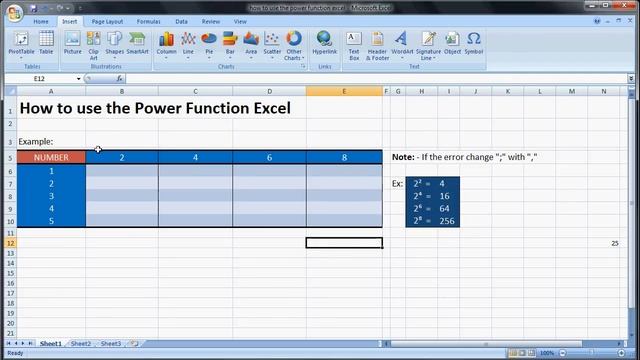
Task: Go to the last sheet tab arrow
Action: coord(30,344)
